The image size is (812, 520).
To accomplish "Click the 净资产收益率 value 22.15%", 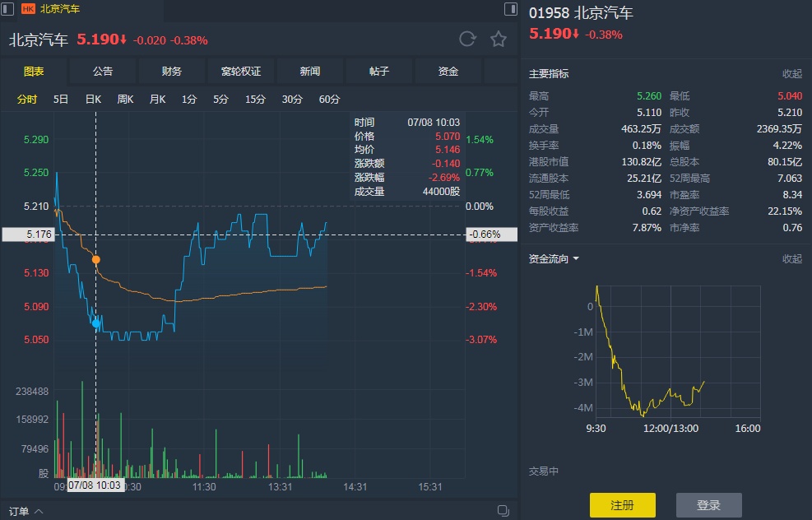I will pos(785,211).
